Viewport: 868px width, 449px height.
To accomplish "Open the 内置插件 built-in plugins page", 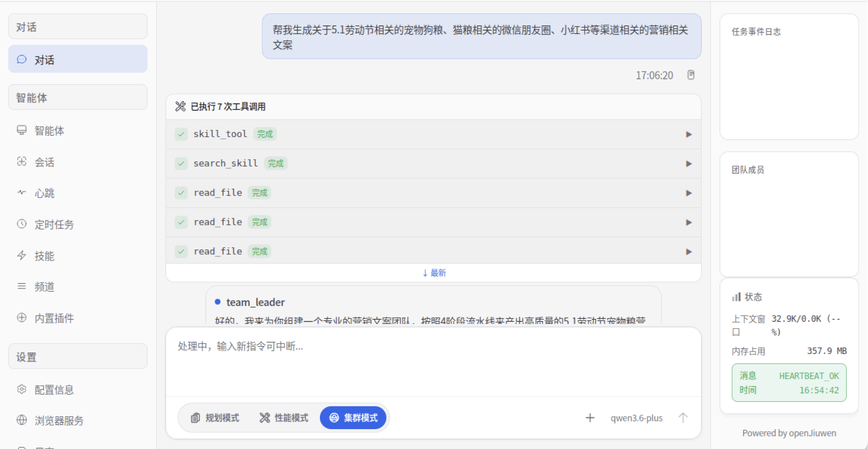I will [78, 318].
